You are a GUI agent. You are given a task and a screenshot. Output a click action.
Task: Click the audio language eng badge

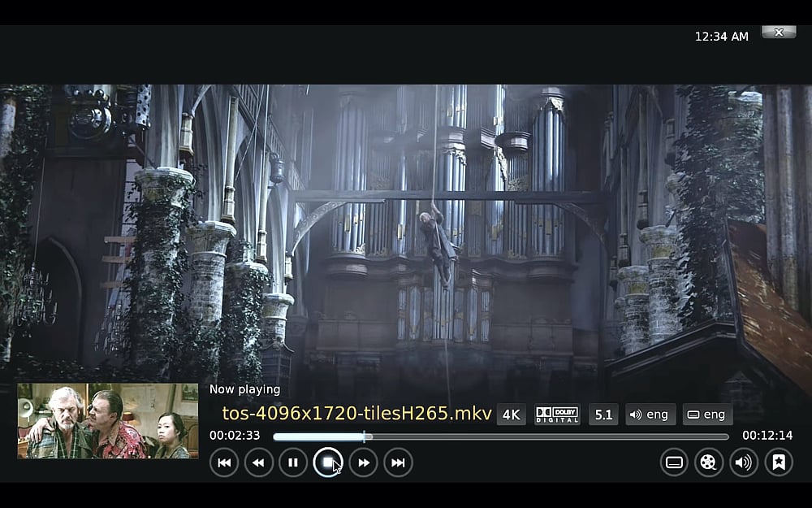pos(650,415)
